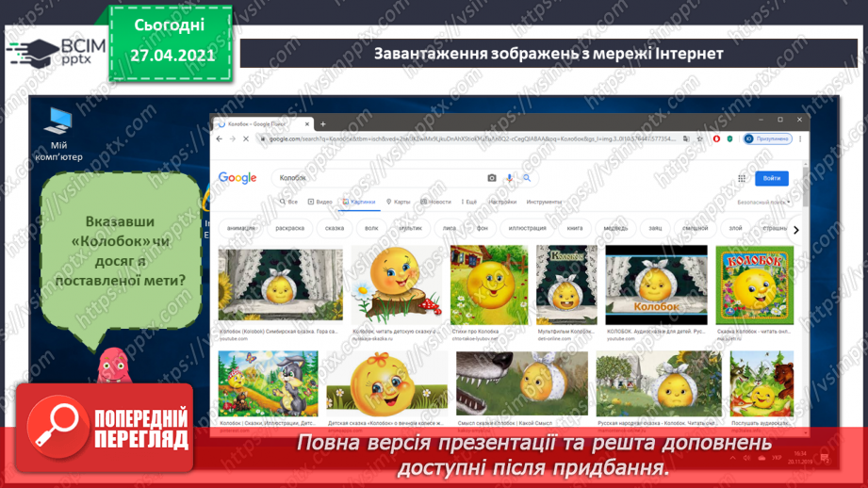Open Настройки in Google search bar
868x488 pixels.
coord(502,202)
